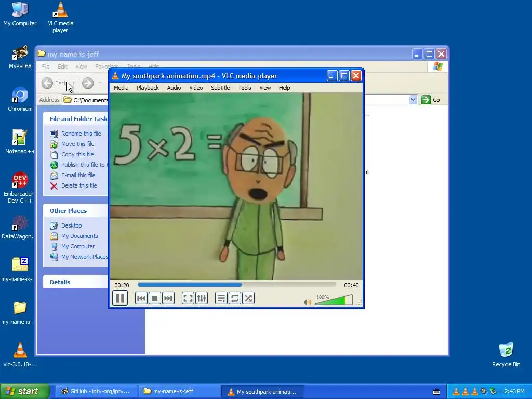The height and width of the screenshot is (399, 532).
Task: Seek on the VLC progress bar
Action: (237, 285)
